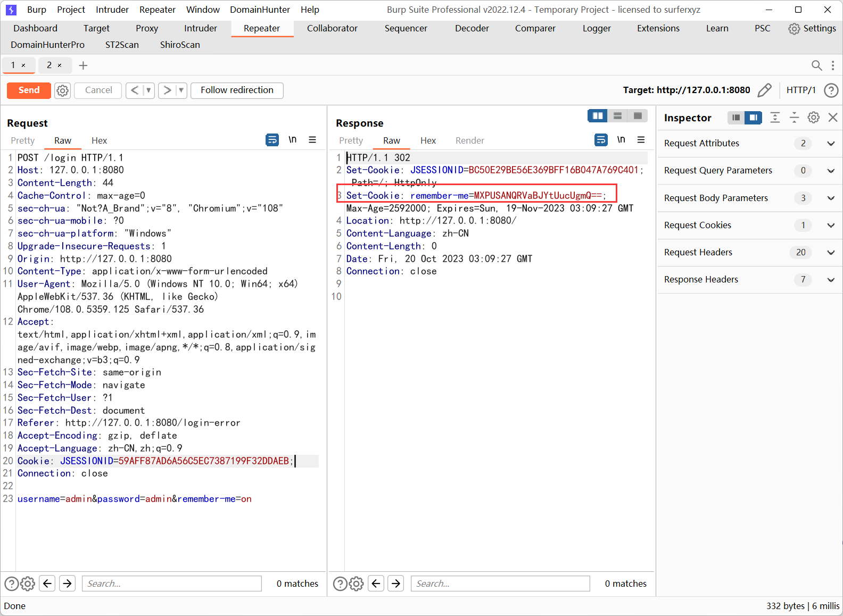Dock Inspector panel to the left
This screenshot has height=616, width=843.
736,118
